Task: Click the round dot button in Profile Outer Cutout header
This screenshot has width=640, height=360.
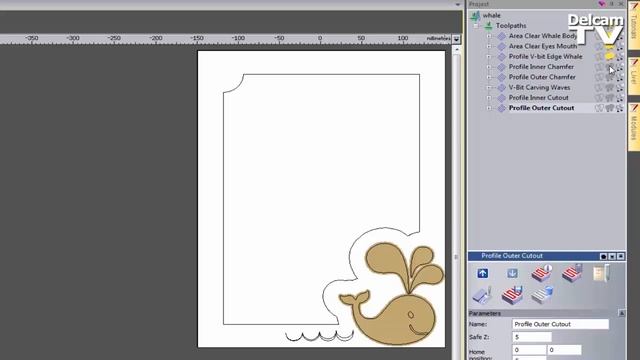Action: (603, 256)
